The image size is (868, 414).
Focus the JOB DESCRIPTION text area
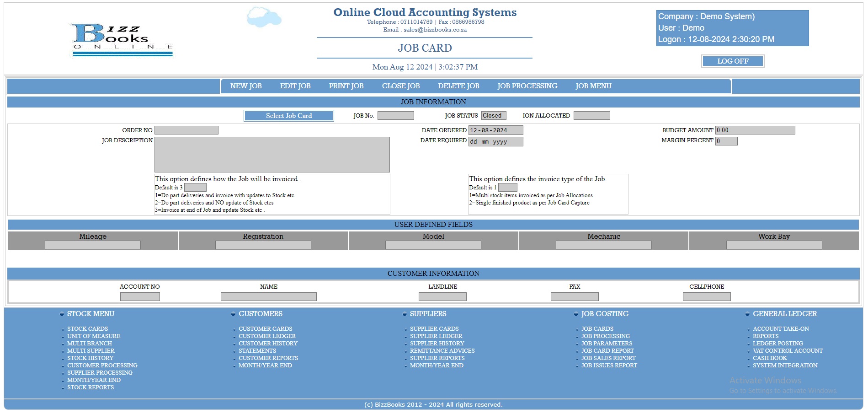click(x=272, y=155)
